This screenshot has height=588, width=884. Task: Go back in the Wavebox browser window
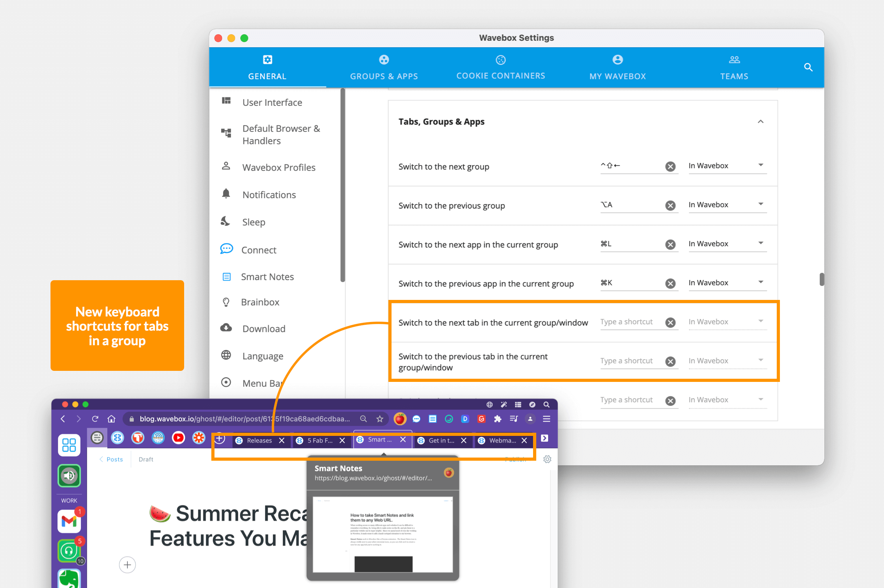63,419
